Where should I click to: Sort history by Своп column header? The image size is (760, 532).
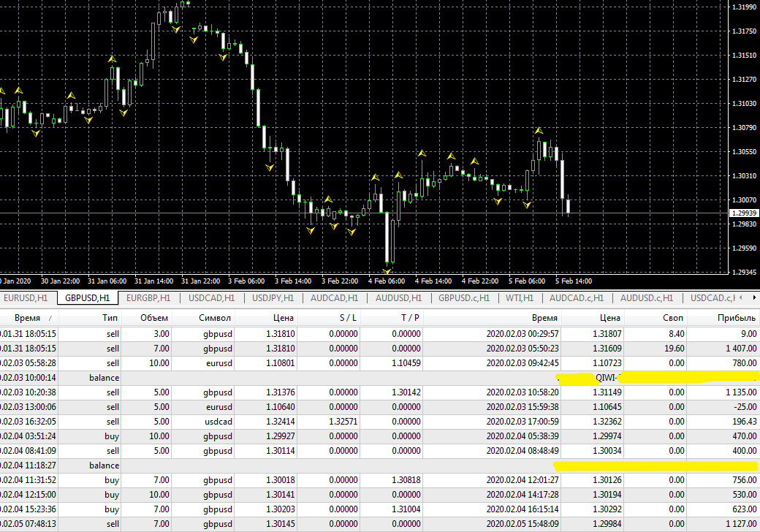(x=674, y=318)
